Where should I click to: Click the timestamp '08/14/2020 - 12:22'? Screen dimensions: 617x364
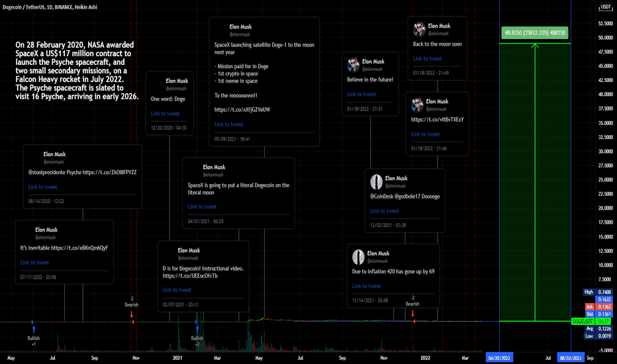coord(46,201)
